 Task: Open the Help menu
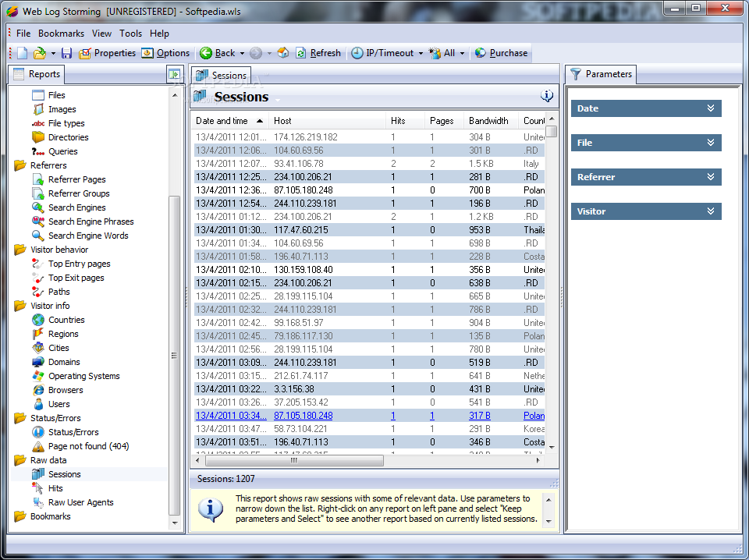159,34
